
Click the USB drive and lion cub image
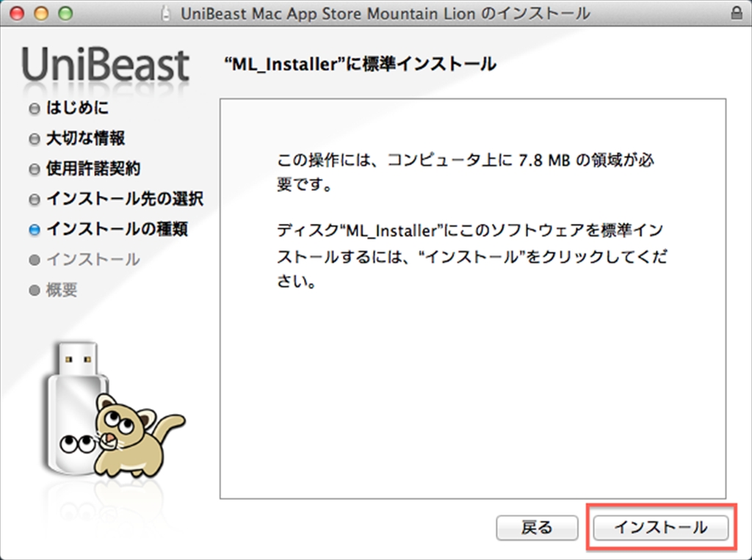coord(113,410)
